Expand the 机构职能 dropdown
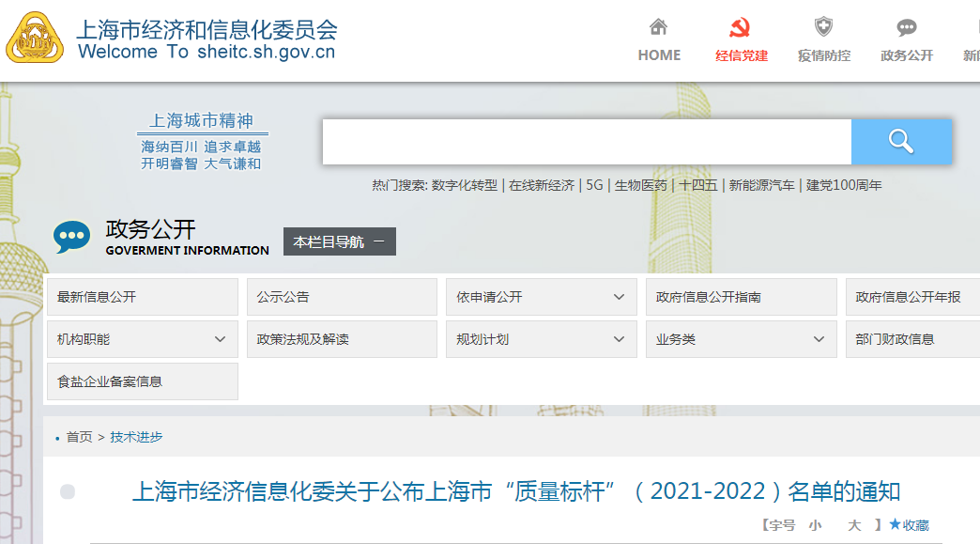This screenshot has width=980, height=544. click(x=143, y=339)
